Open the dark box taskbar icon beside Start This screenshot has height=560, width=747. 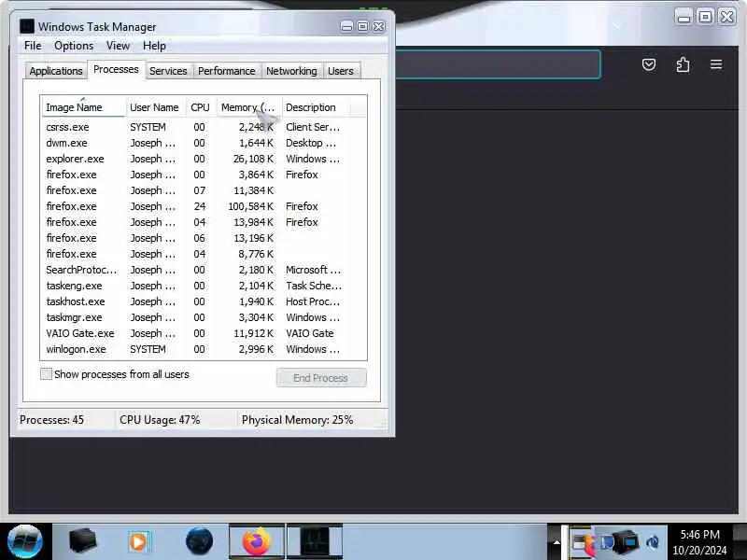82,541
